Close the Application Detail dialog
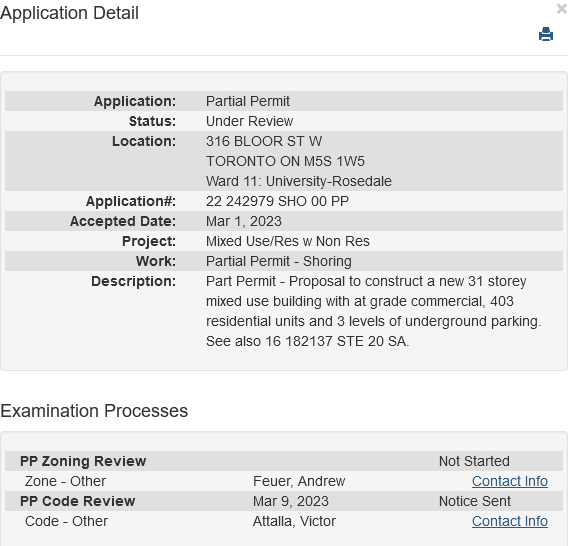 click(562, 9)
